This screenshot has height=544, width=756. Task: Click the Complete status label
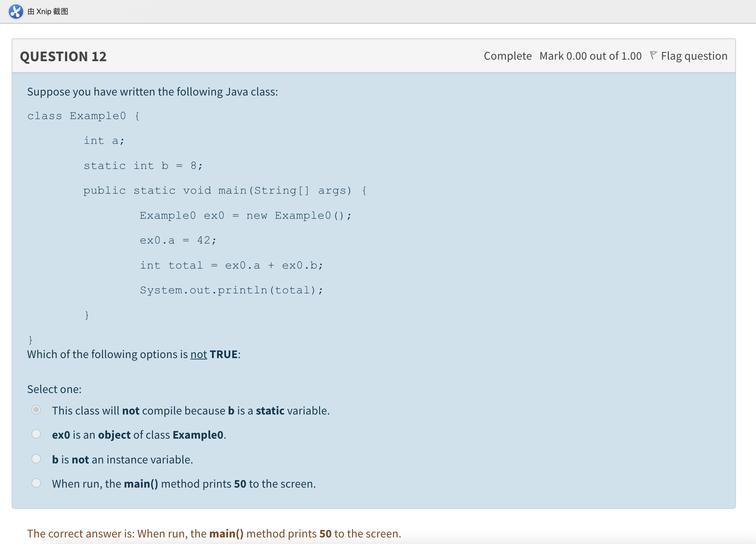click(507, 56)
